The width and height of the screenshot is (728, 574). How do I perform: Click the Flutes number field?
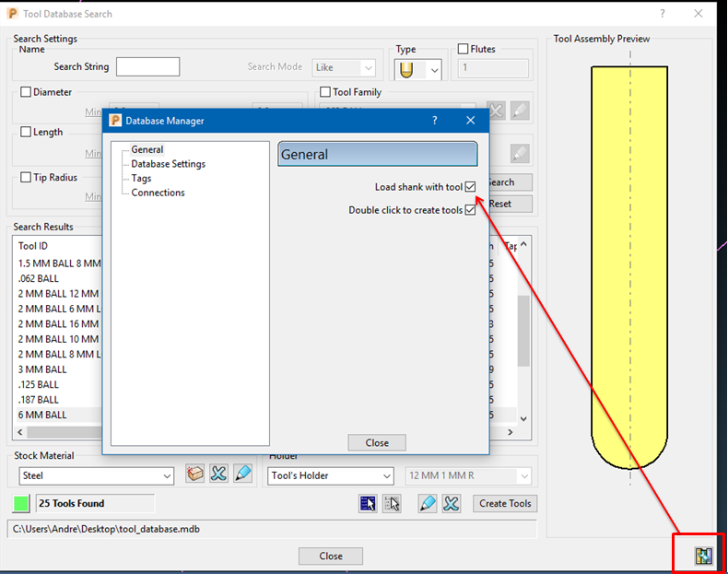pos(493,68)
